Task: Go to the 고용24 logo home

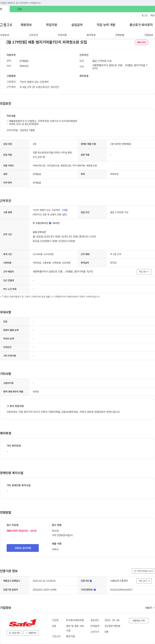Action: tap(6, 25)
